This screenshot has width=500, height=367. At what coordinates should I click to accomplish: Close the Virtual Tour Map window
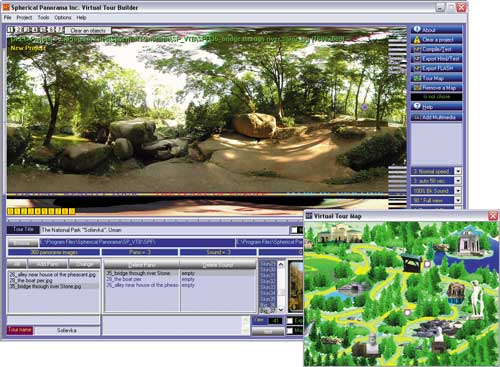(x=493, y=216)
